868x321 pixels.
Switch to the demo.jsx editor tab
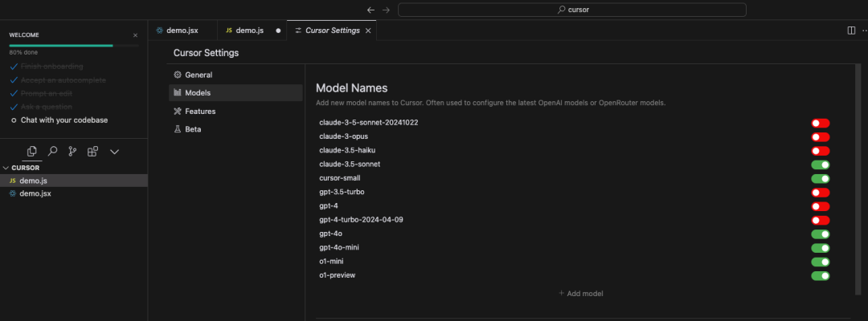182,30
